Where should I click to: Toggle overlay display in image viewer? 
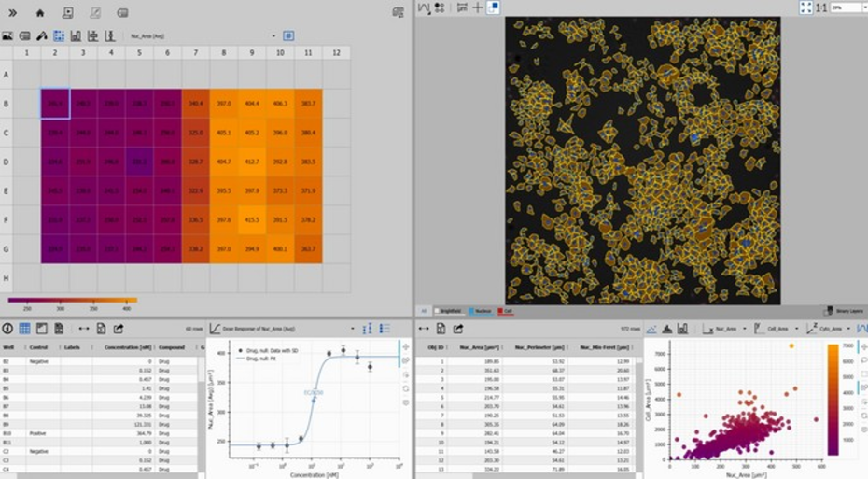(493, 7)
